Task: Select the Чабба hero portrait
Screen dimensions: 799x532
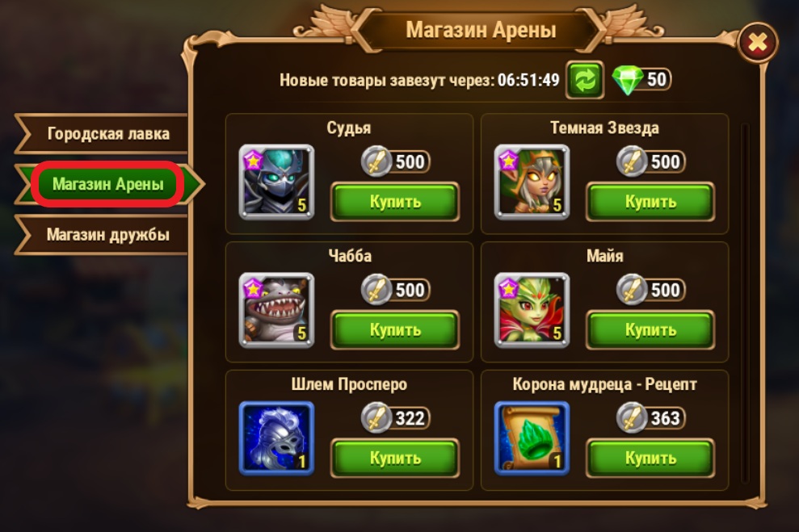Action: [x=276, y=311]
